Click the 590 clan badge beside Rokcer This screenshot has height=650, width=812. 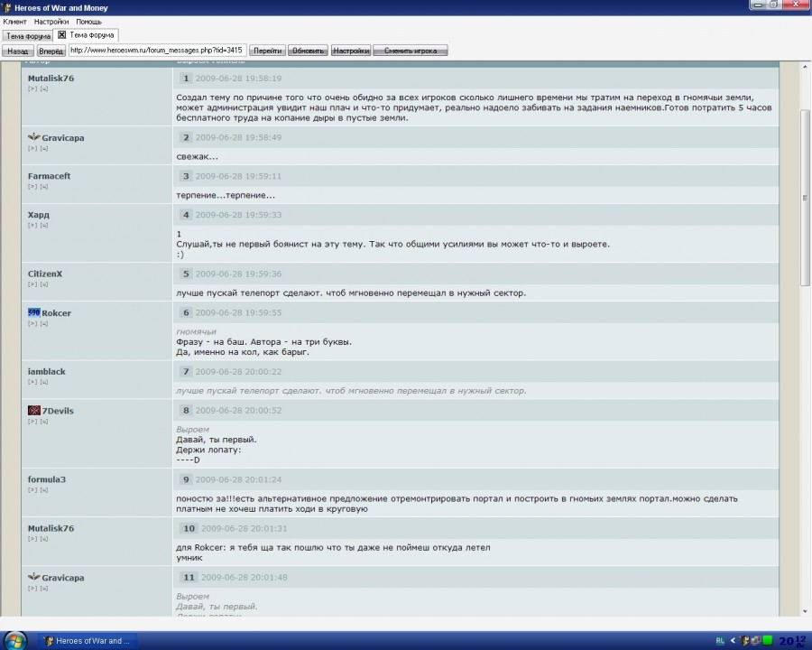pyautogui.click(x=33, y=312)
